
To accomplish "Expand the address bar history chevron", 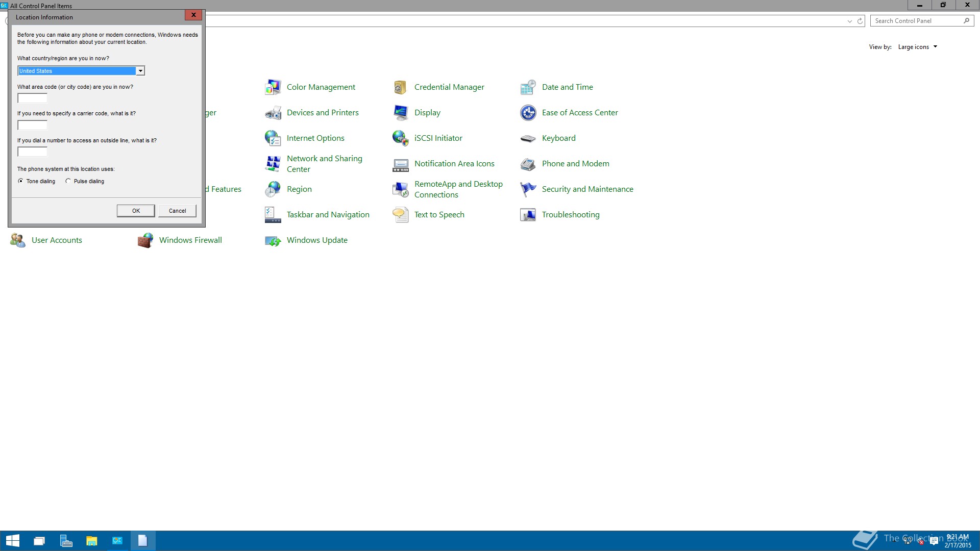I will 850,21.
